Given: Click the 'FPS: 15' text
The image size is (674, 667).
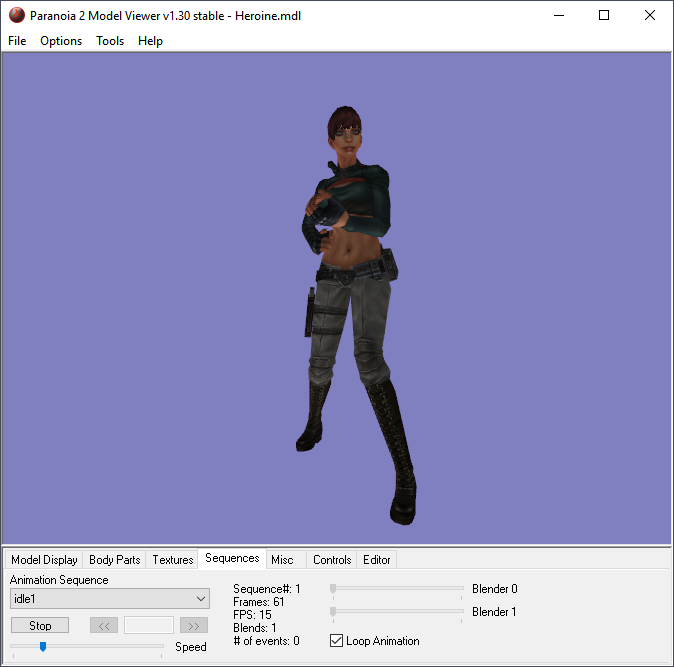Looking at the screenshot, I should (x=252, y=615).
